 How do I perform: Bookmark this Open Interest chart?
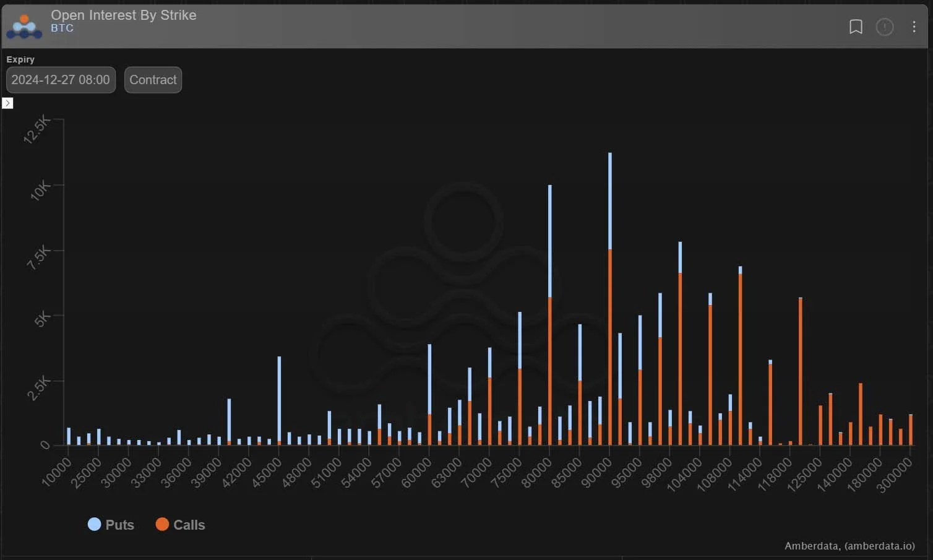pos(856,27)
